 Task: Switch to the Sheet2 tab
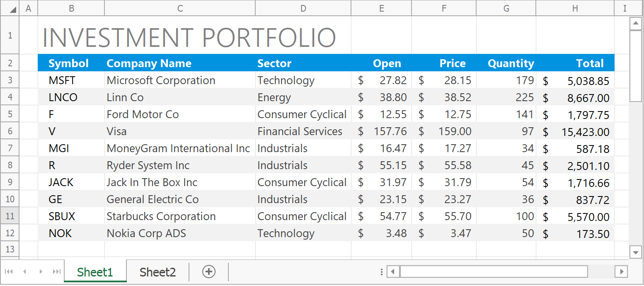(157, 272)
